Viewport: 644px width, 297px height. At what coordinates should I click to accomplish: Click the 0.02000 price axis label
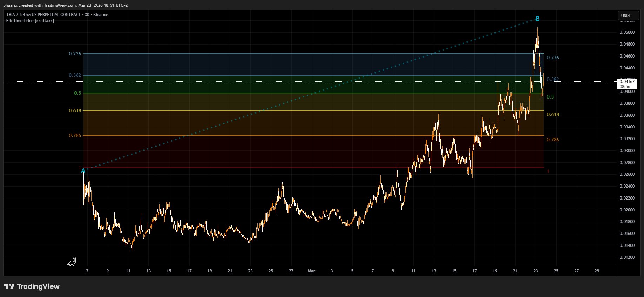click(627, 210)
